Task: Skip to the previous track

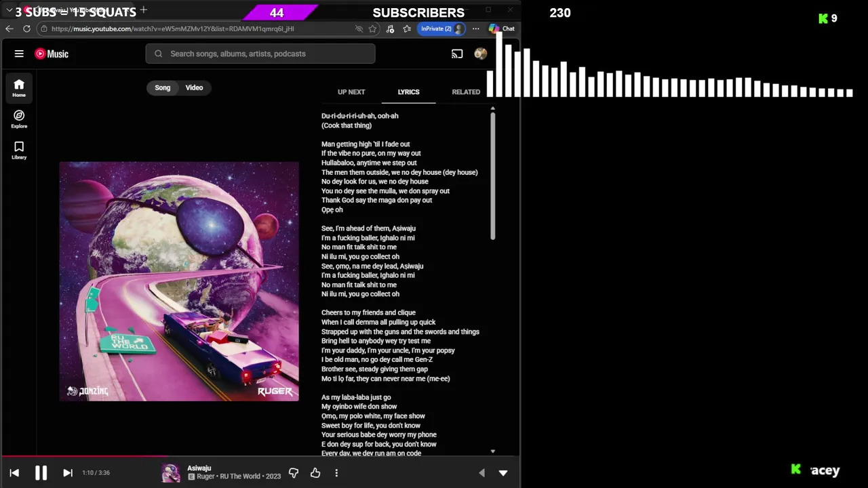Action: click(x=14, y=473)
